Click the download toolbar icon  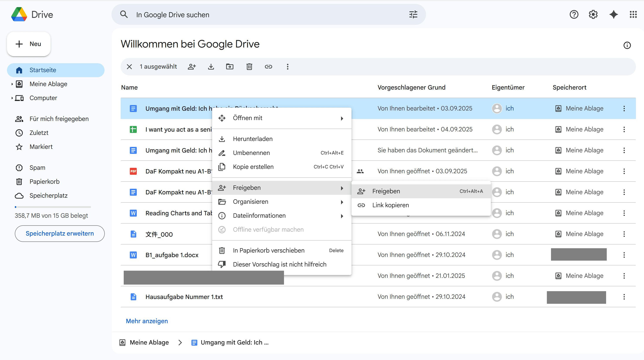pos(211,66)
